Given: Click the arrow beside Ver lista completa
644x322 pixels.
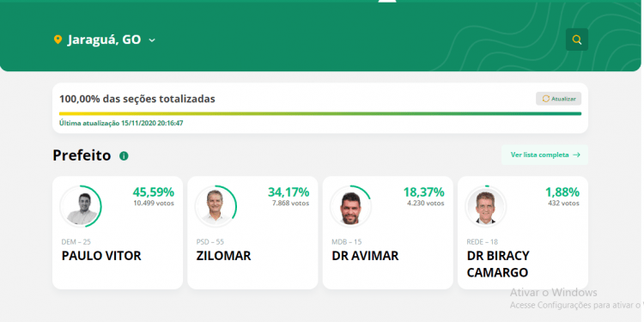Looking at the screenshot, I should click(x=576, y=155).
